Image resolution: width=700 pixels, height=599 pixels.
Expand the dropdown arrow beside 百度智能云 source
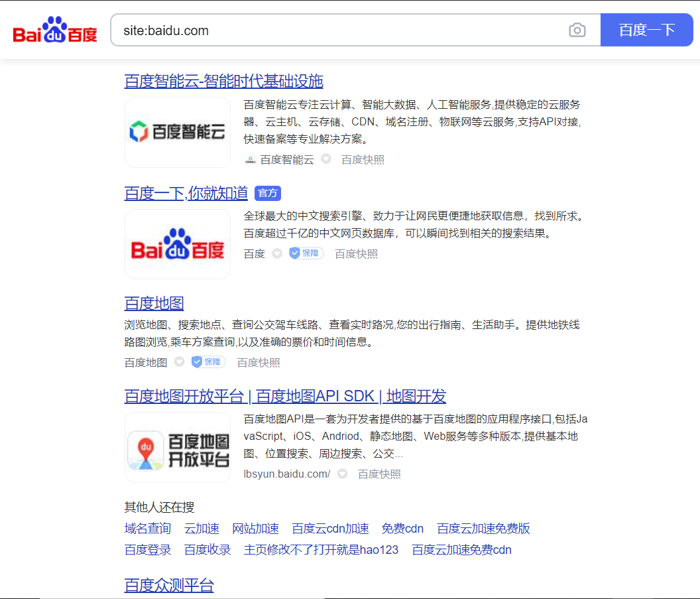(x=326, y=159)
